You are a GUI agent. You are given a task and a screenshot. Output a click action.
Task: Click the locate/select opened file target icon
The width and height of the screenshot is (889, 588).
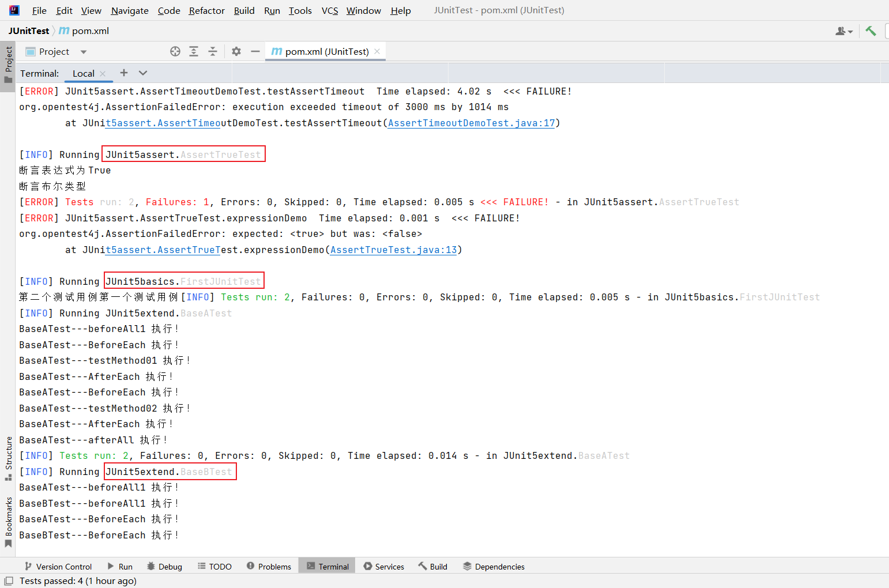[175, 51]
